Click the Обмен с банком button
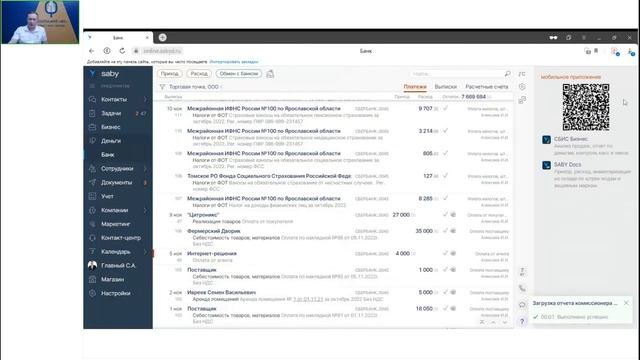This screenshot has width=640, height=360. click(239, 73)
